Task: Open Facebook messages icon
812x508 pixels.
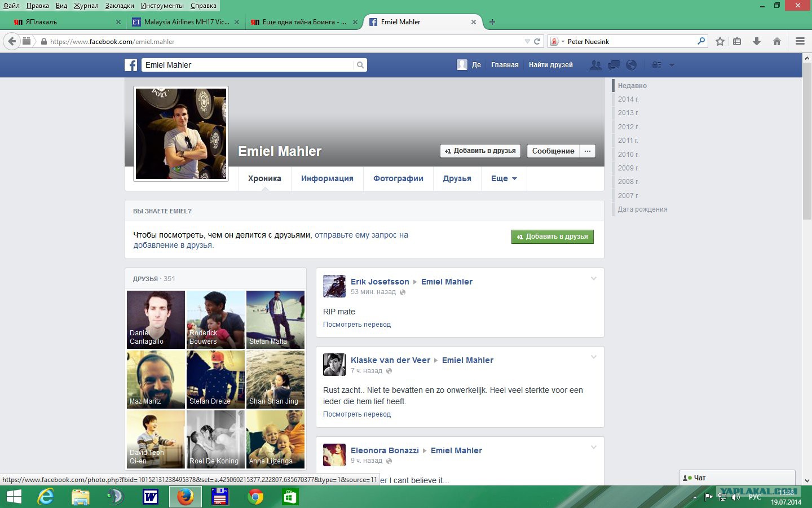Action: 614,65
